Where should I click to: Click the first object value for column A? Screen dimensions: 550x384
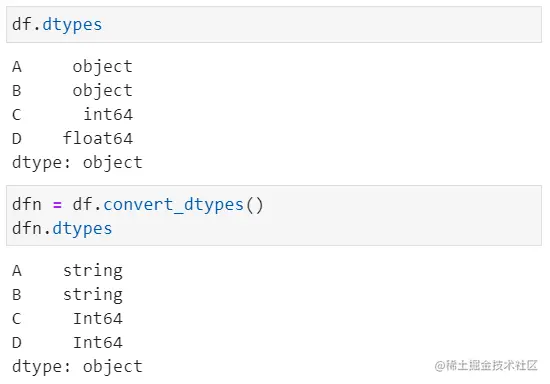[x=103, y=67]
